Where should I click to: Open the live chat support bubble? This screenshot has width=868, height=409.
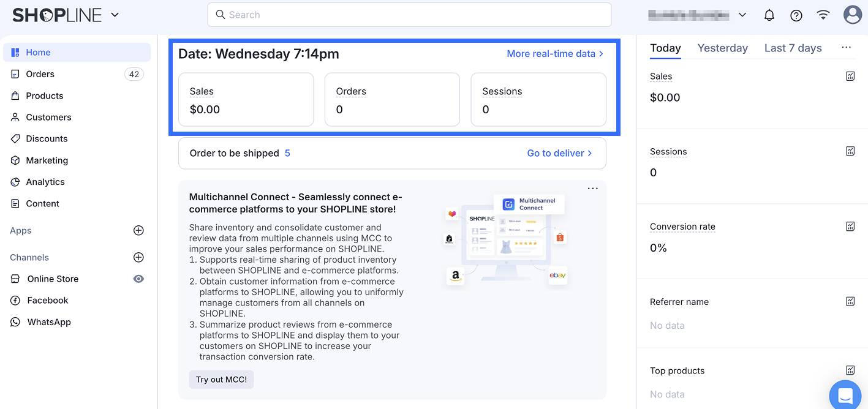[845, 396]
